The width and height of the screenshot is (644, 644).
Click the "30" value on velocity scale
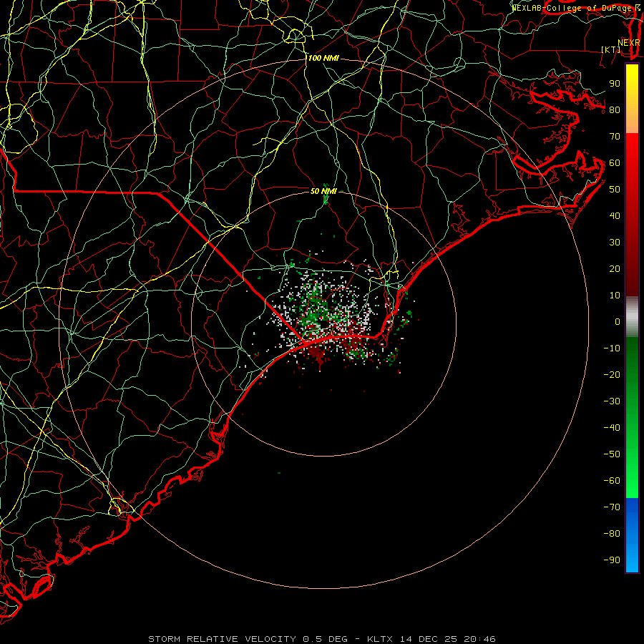615,243
